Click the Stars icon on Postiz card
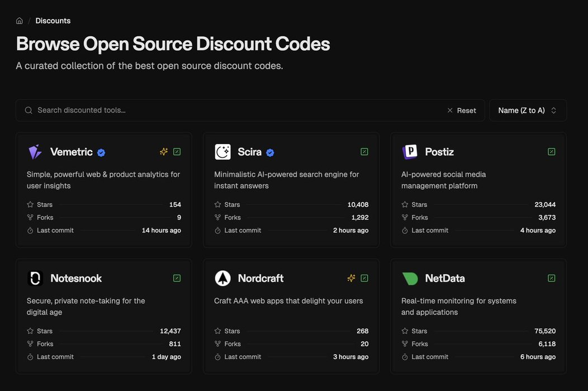Screen dimensions: 588x391 [x=405, y=204]
